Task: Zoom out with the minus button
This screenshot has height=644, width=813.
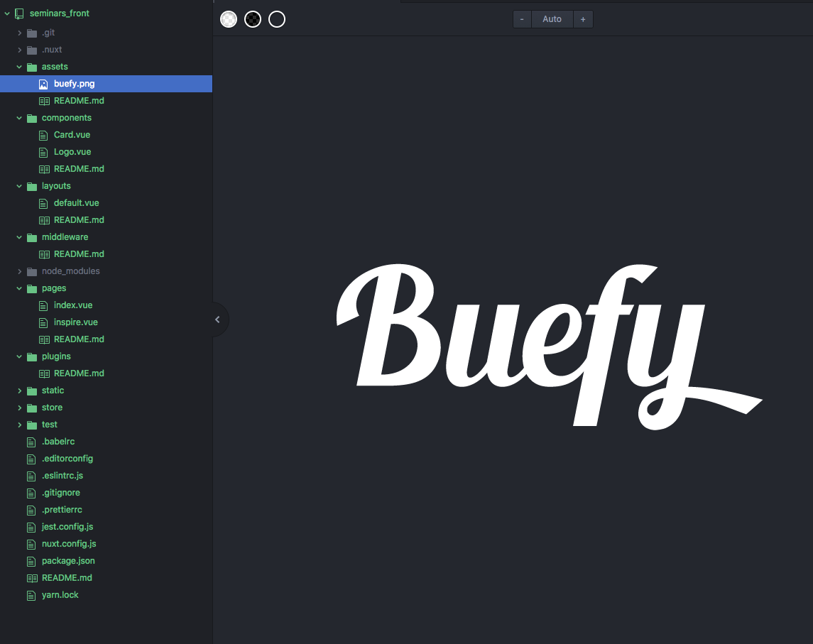Action: point(522,19)
